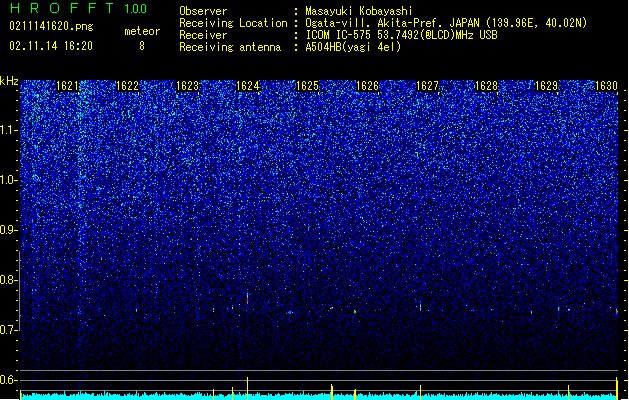Image resolution: width=629 pixels, height=400 pixels.
Task: Click the Receiver label
Action: click(x=203, y=35)
